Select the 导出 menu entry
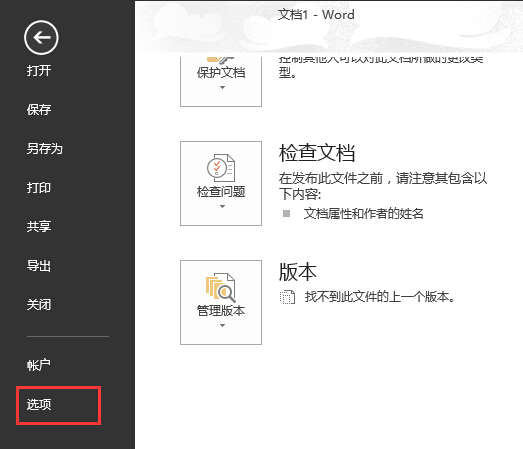 click(39, 266)
